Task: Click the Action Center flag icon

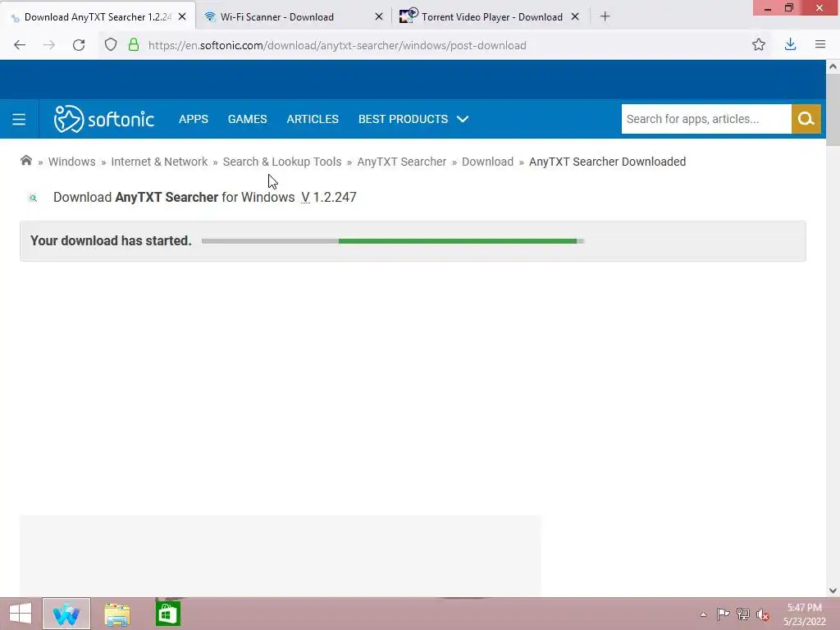Action: pyautogui.click(x=723, y=614)
